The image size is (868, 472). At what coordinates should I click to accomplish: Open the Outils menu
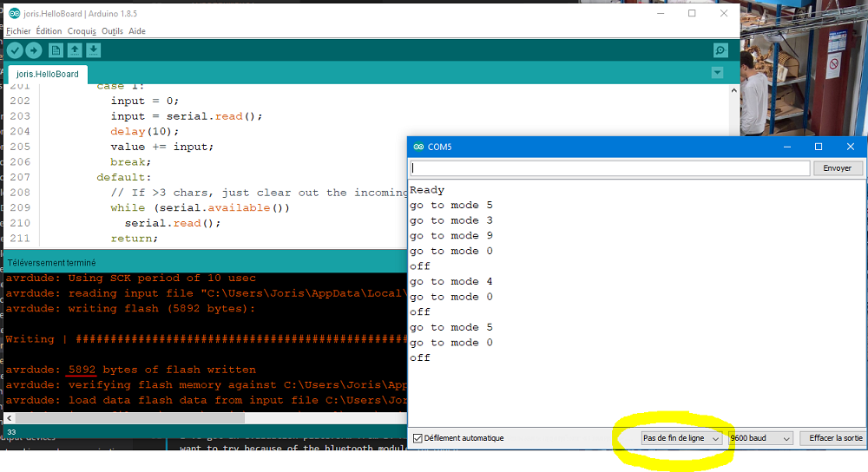pos(112,31)
